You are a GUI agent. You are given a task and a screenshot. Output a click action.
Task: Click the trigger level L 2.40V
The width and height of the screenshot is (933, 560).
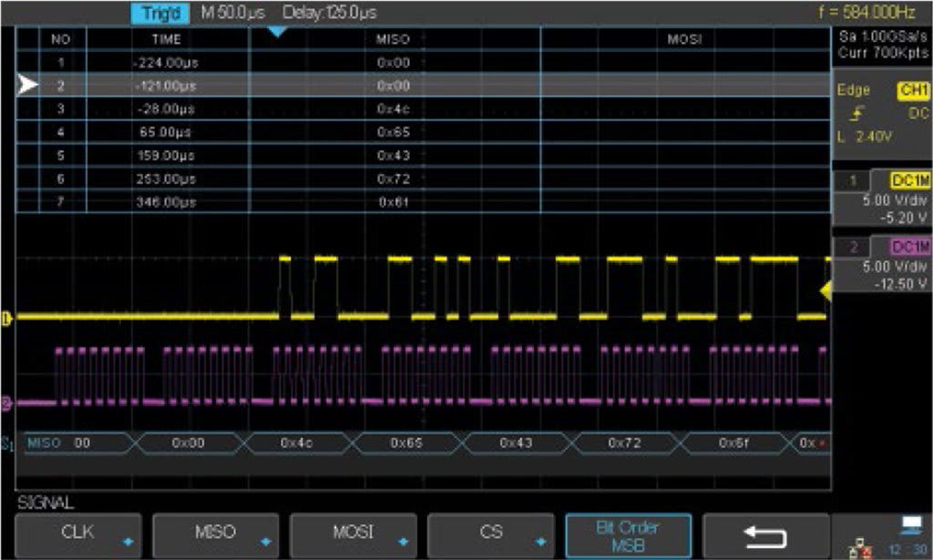pos(865,137)
